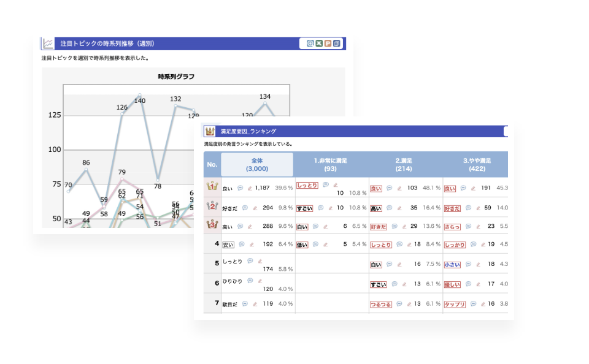This screenshot has width=589, height=364.
Task: Click the 好きだ keyword in 2.満足 column
Action: pyautogui.click(x=379, y=227)
